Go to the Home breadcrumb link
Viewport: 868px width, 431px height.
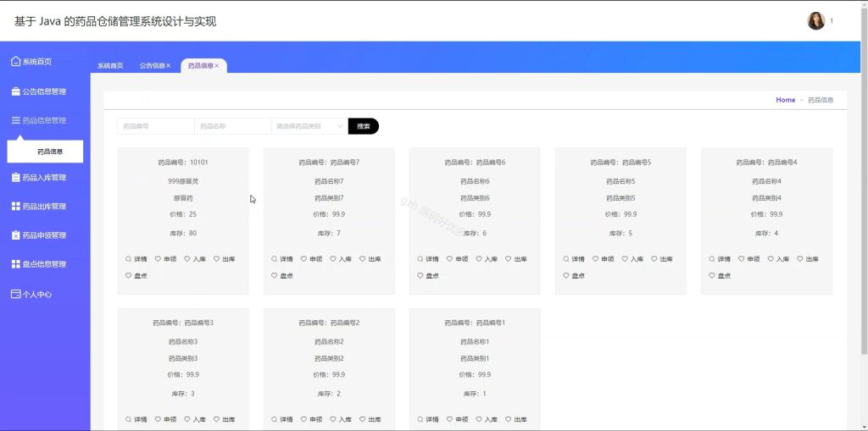pos(785,100)
